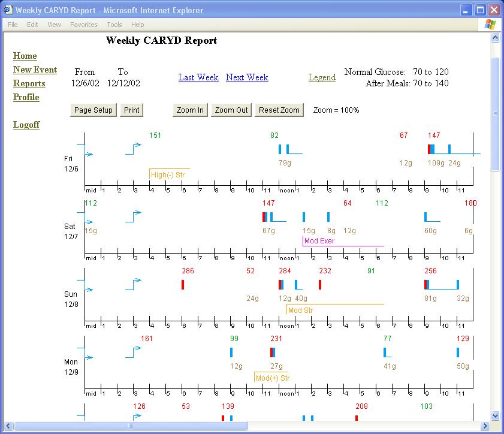Screen dimensions: 504x434
Task: Click the 64 glucose reading on Saturday
Action: point(347,203)
